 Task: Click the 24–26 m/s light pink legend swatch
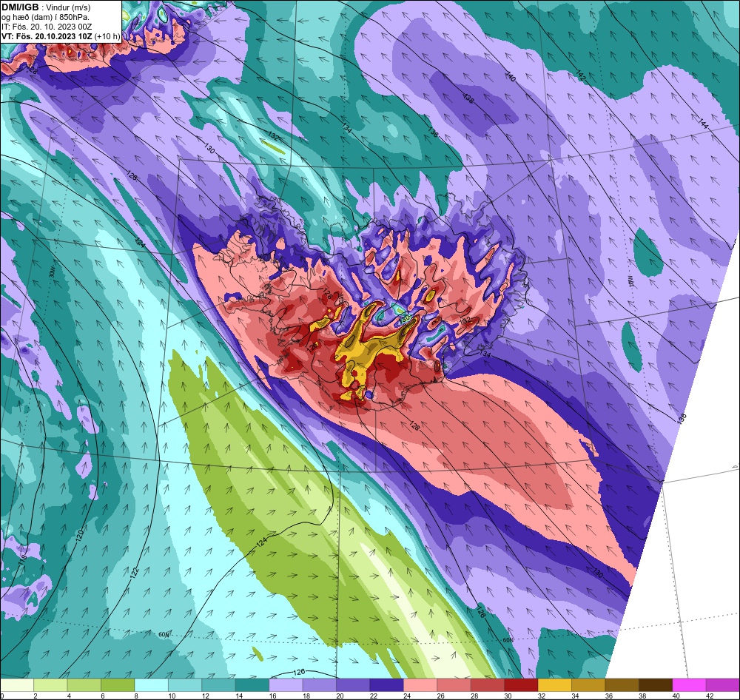click(x=420, y=685)
